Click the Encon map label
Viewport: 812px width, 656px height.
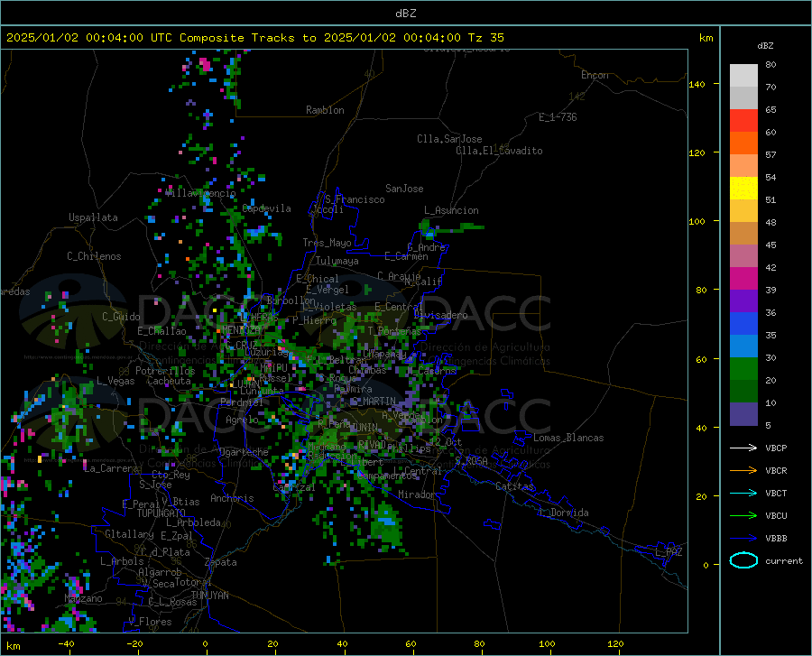point(595,75)
